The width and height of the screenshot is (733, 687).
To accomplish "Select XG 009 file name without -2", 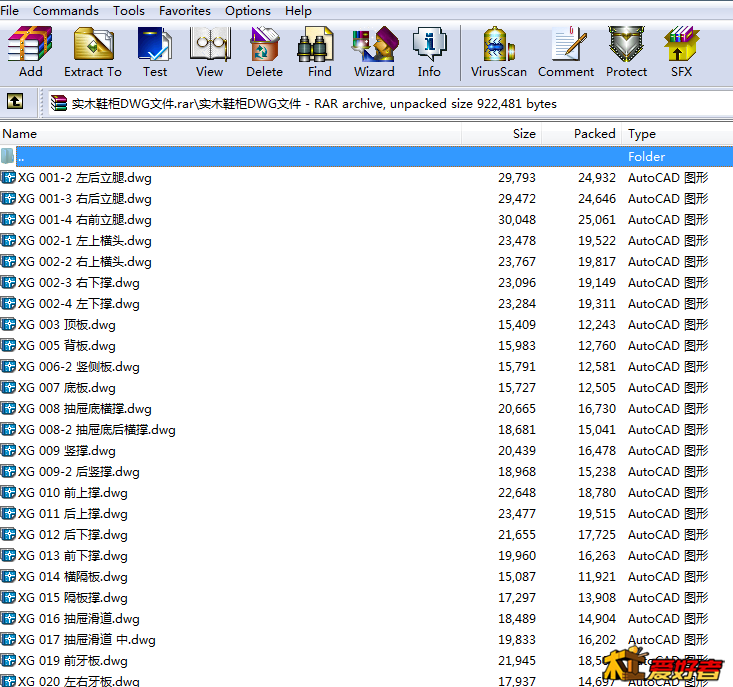I will point(66,451).
